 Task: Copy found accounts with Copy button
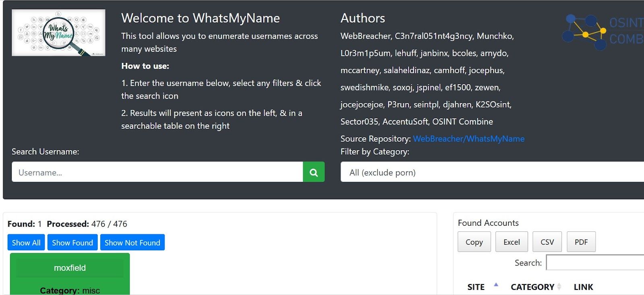[474, 242]
